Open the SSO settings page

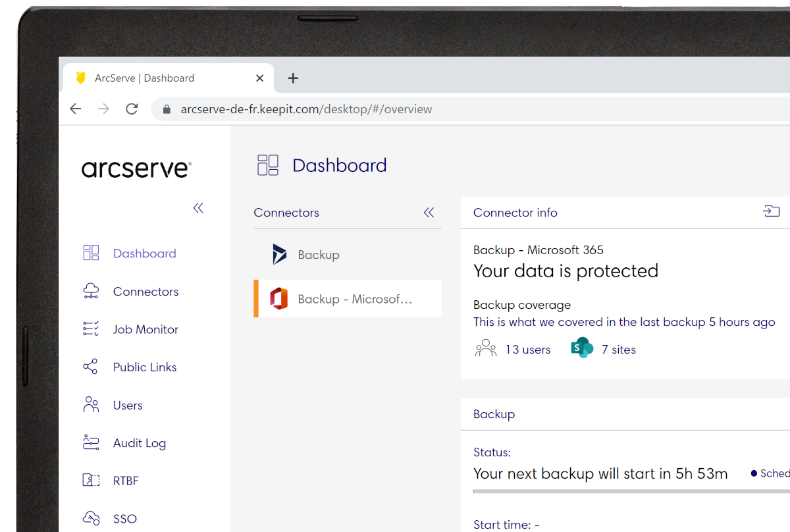(x=125, y=519)
